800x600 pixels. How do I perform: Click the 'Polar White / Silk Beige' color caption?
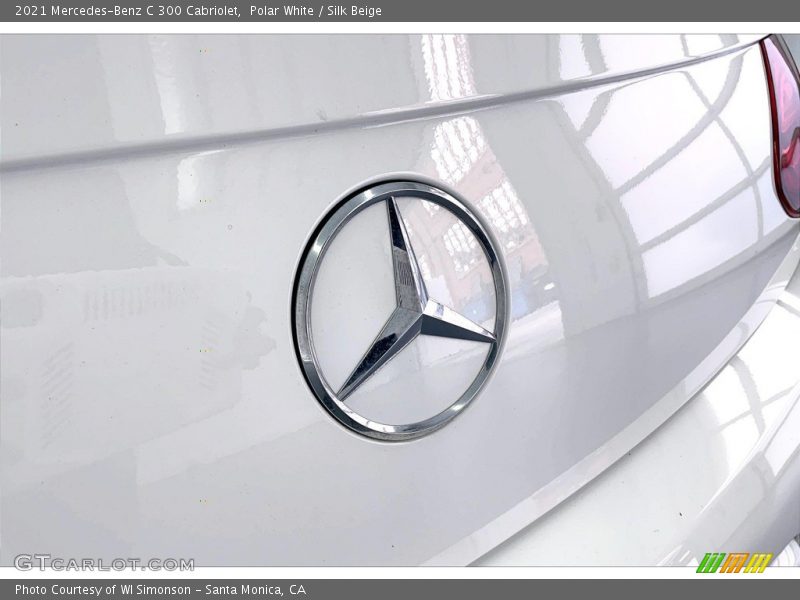(316, 11)
